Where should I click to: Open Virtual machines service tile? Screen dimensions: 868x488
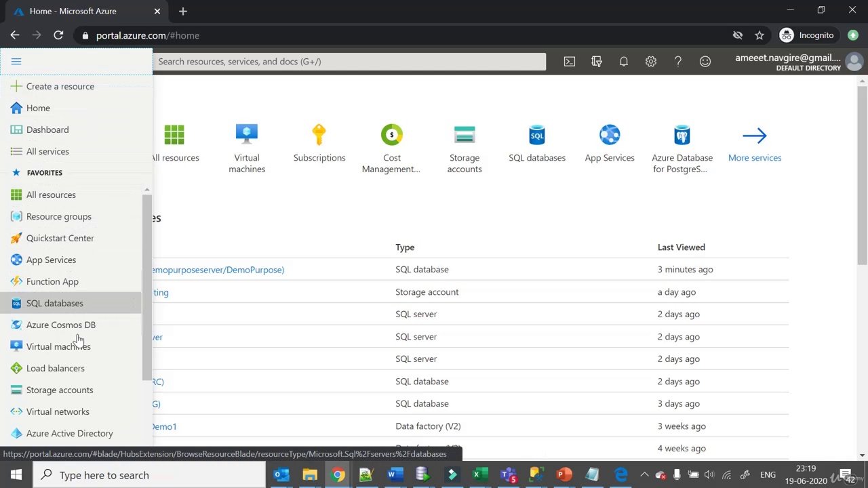(x=247, y=148)
